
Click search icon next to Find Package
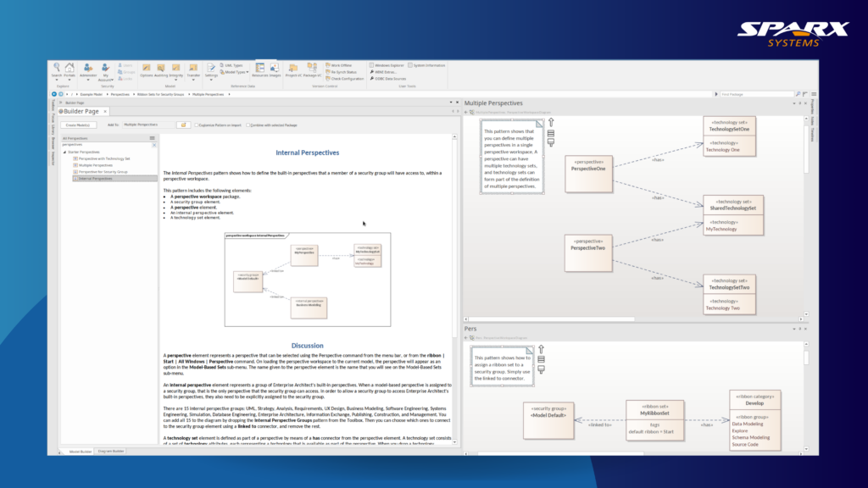click(798, 94)
